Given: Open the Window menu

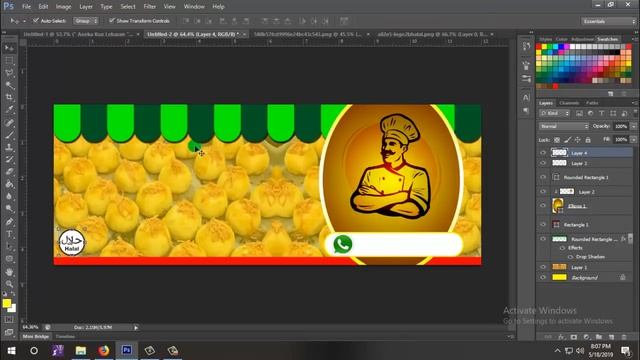Looking at the screenshot, I should pos(194,7).
